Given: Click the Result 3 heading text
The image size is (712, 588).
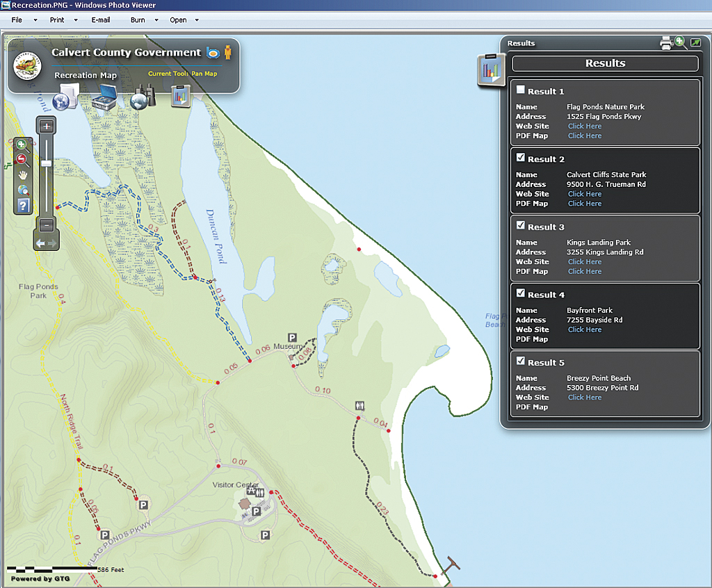Looking at the screenshot, I should pyautogui.click(x=546, y=227).
